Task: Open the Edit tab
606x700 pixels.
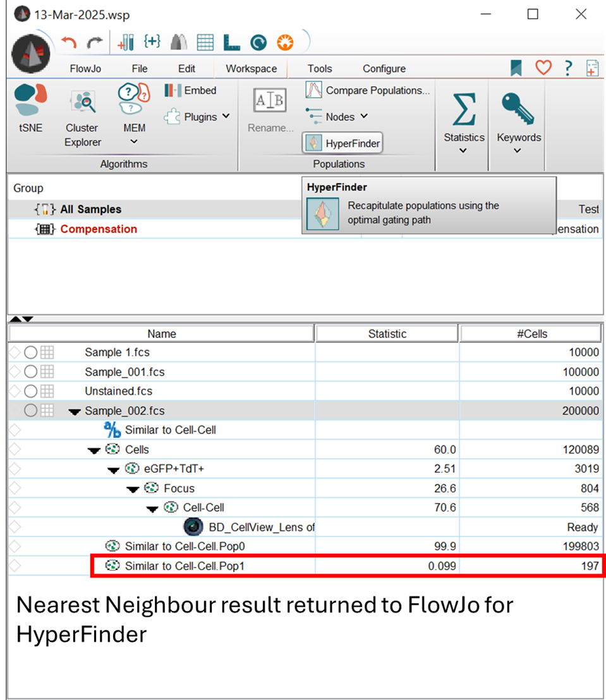Action: click(186, 69)
